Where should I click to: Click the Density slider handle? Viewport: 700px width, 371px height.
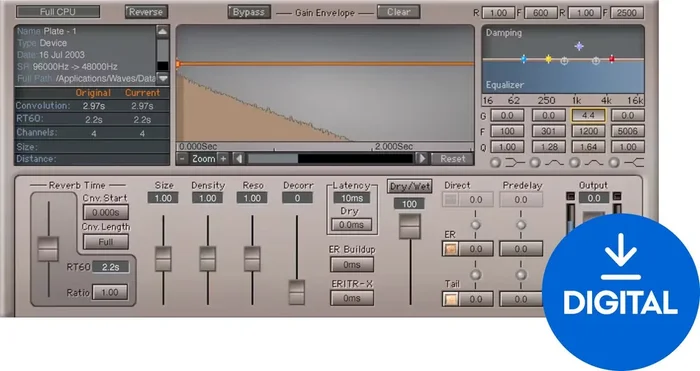click(208, 259)
